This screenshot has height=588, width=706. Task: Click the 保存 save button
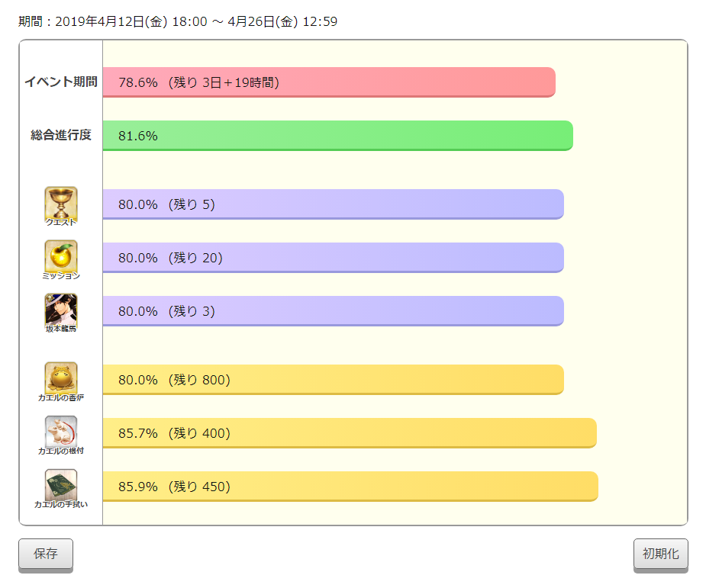(x=46, y=554)
